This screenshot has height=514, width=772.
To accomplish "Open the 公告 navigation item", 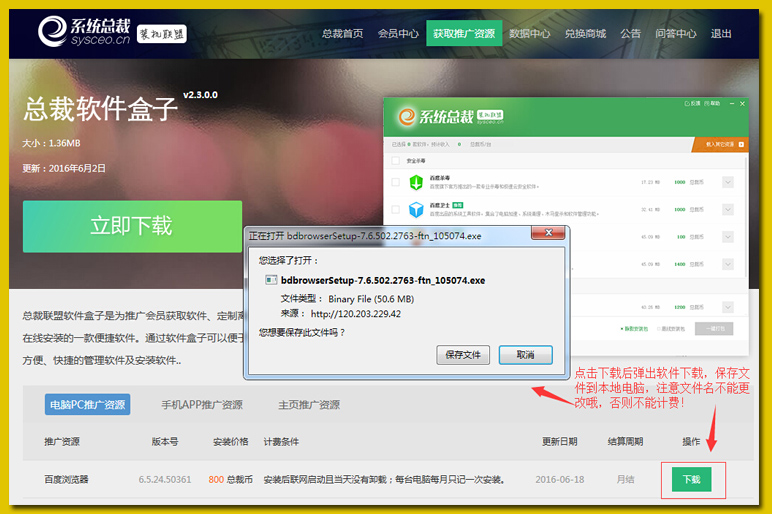I will 631,33.
